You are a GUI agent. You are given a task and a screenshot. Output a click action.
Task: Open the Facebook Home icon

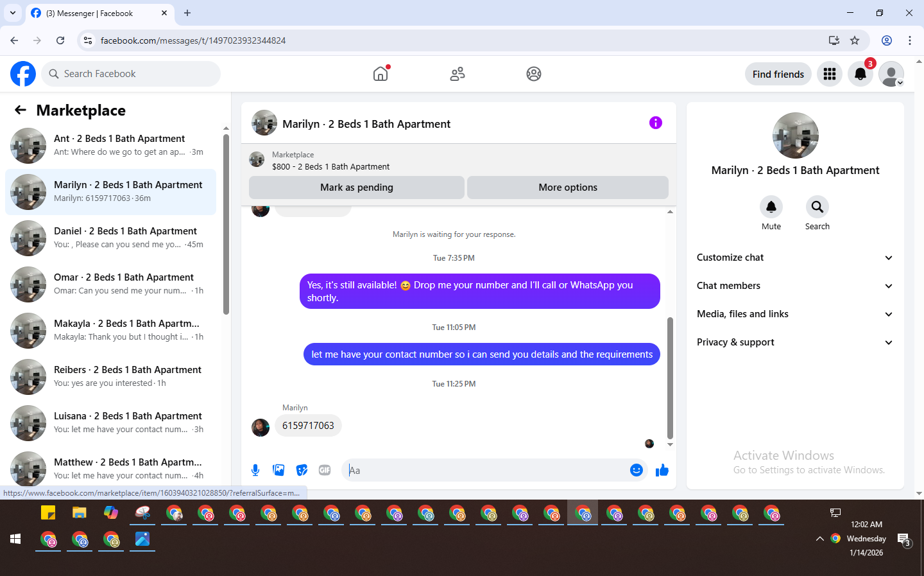381,74
